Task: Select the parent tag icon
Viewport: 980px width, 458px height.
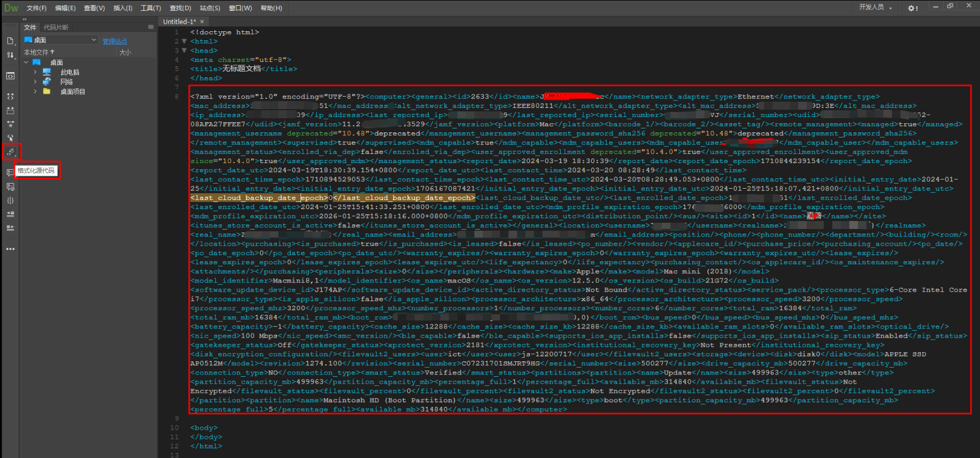Action: [x=10, y=138]
